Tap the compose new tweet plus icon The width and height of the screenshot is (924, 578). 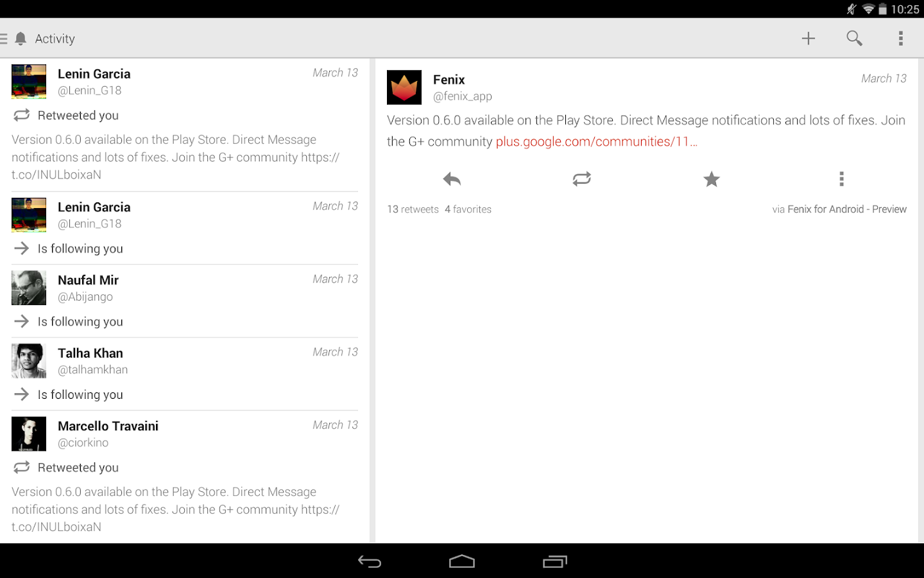point(809,39)
